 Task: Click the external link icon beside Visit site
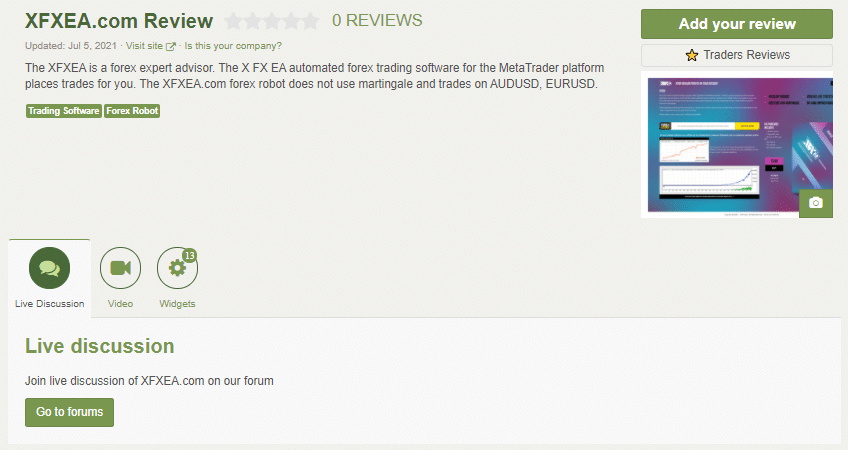pyautogui.click(x=170, y=47)
